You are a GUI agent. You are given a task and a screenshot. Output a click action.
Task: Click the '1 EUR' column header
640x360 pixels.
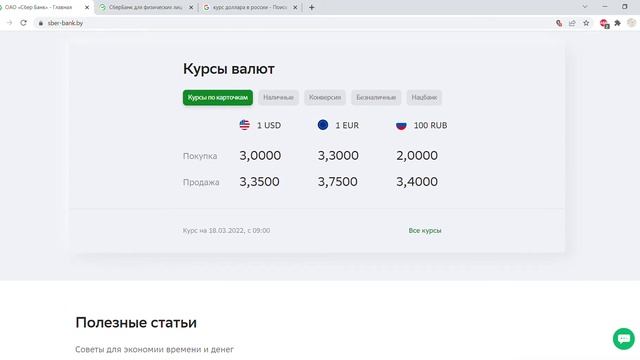tap(347, 125)
